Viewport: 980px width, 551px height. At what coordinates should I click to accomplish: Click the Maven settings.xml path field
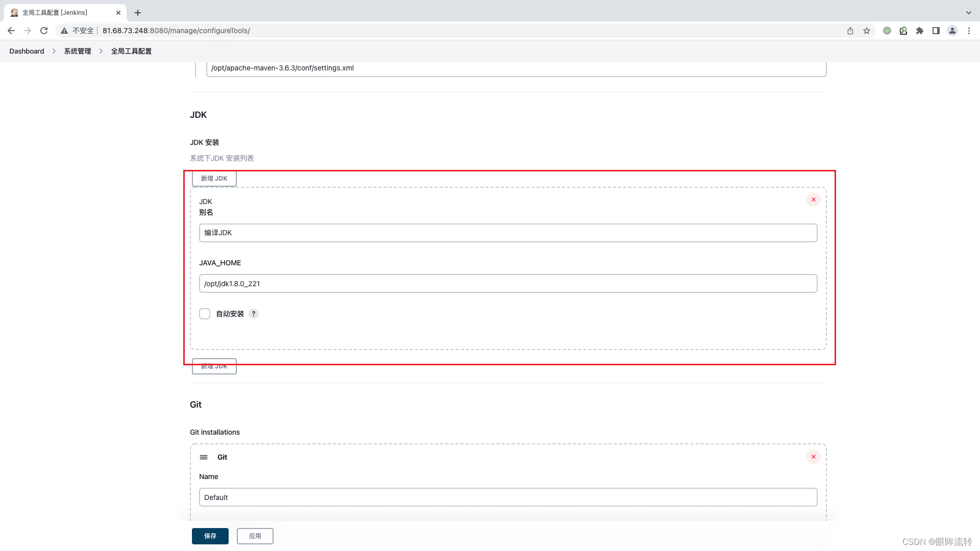pyautogui.click(x=516, y=68)
